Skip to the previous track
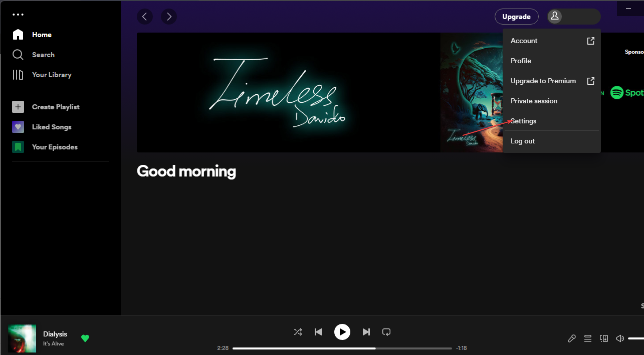 pyautogui.click(x=318, y=332)
